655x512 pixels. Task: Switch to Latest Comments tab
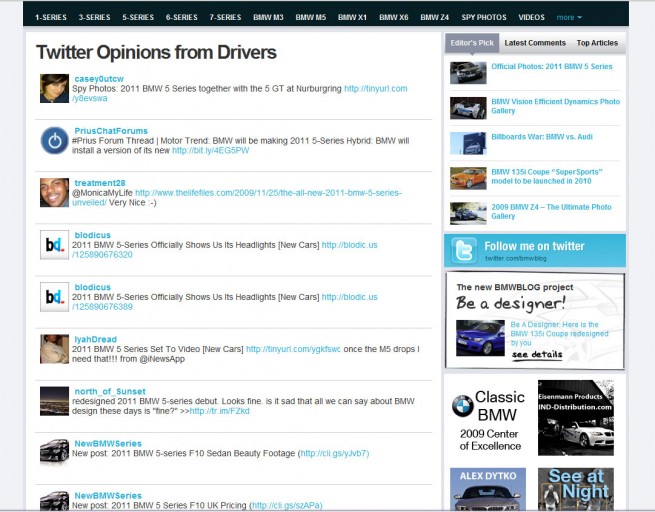535,43
